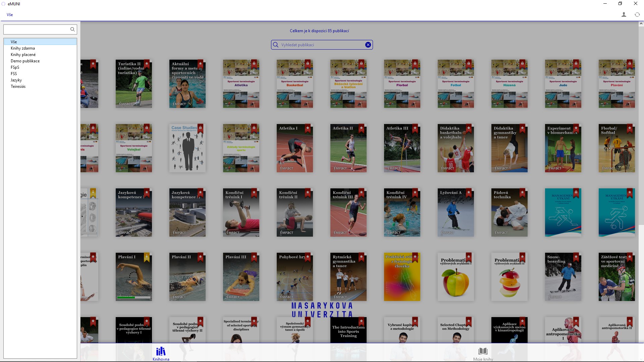Open the Moje knihy tab icon
Viewport: 644px width, 362px height.
point(483,351)
